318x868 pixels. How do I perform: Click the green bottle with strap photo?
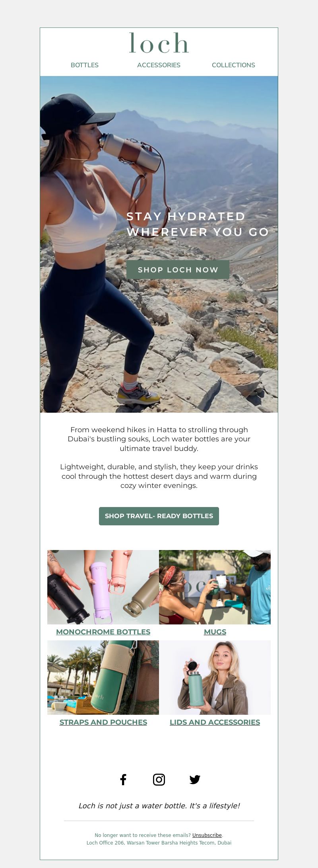[103, 677]
